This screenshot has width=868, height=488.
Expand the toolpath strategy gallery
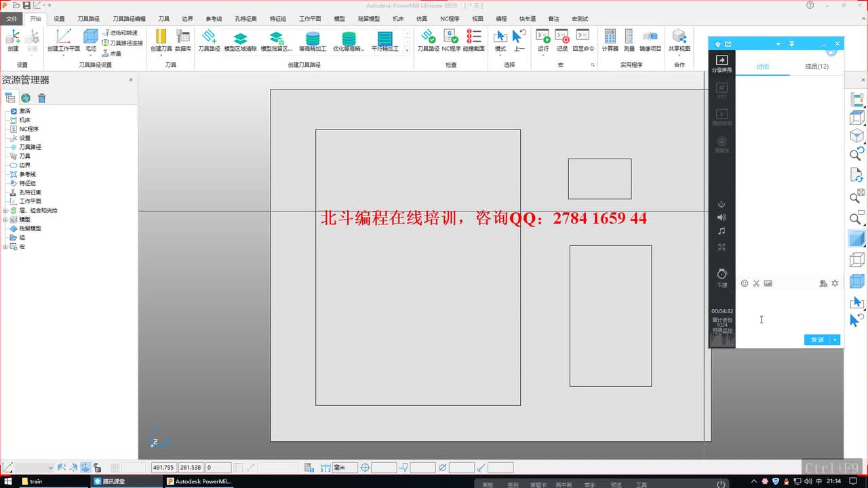[407, 51]
